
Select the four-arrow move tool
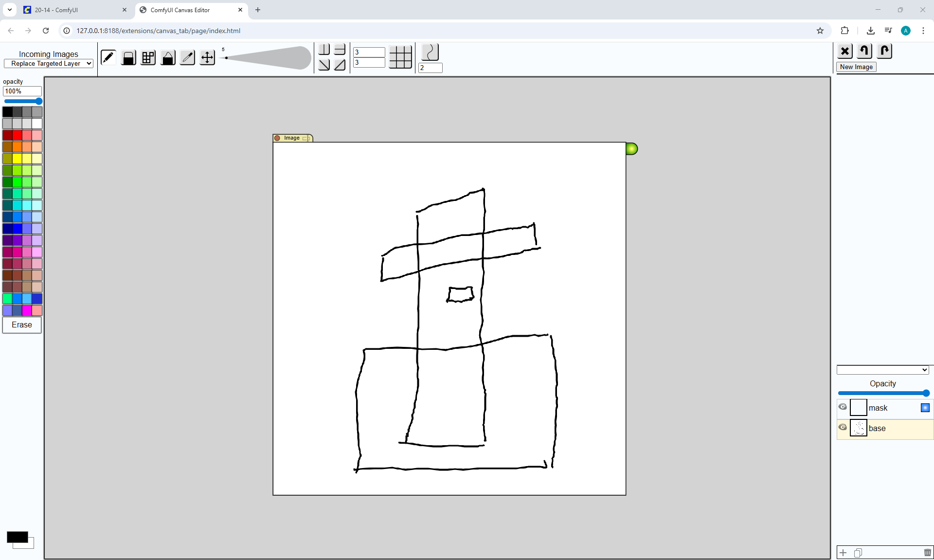point(207,57)
